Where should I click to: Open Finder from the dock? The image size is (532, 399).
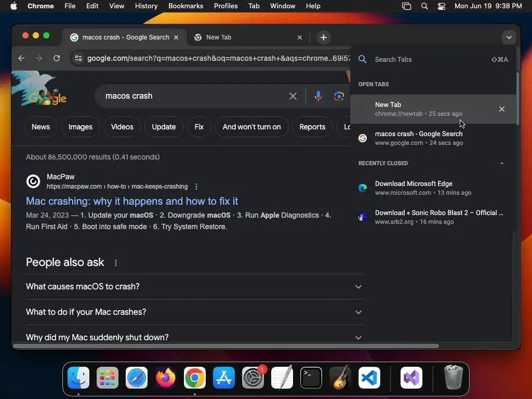78,378
